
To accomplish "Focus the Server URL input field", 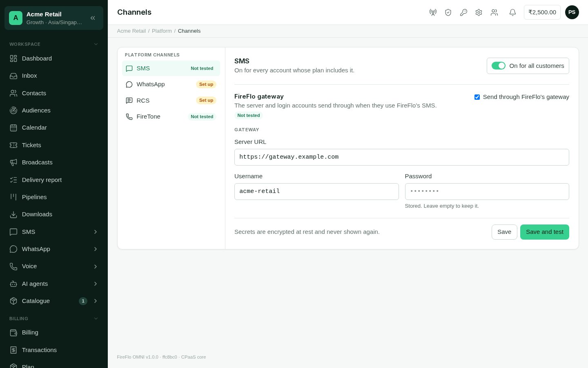I will [x=402, y=157].
